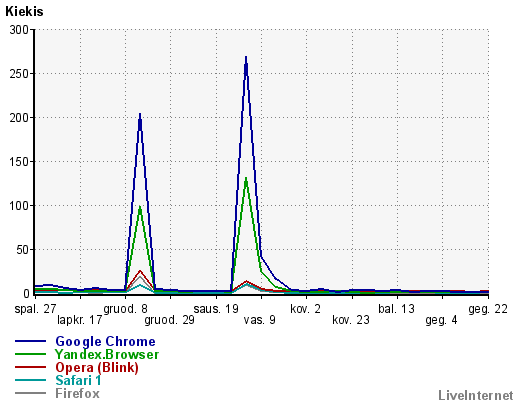
Task: Click the blue Google Chrome legend line
Action: [x=30, y=341]
